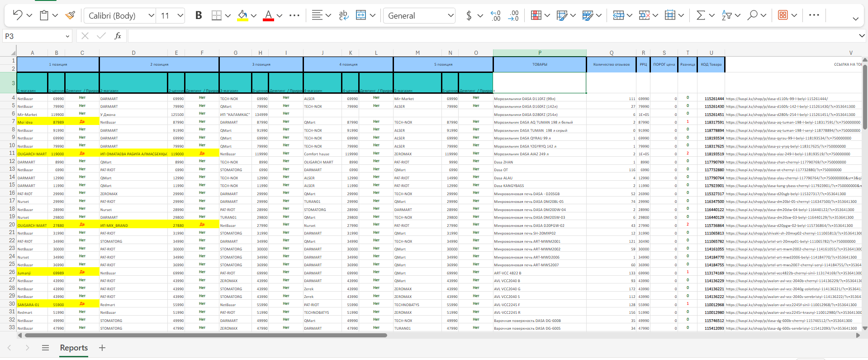Expand the Undo history dropdown arrow
The width and height of the screenshot is (868, 360).
[29, 15]
